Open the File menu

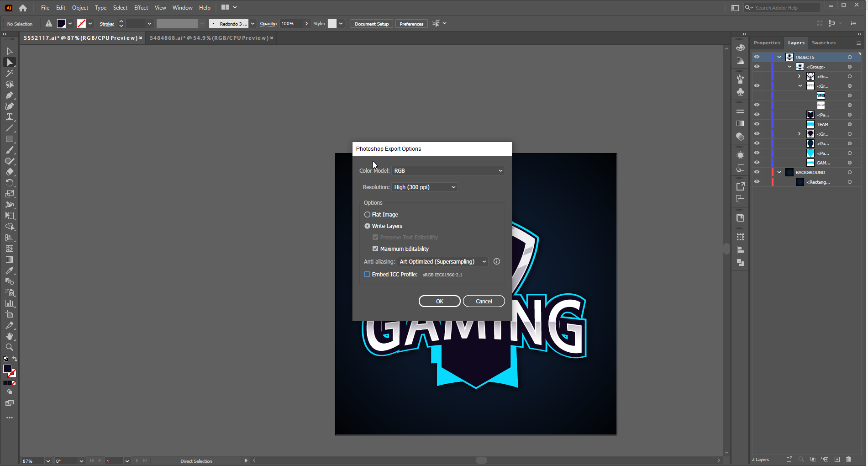(45, 8)
